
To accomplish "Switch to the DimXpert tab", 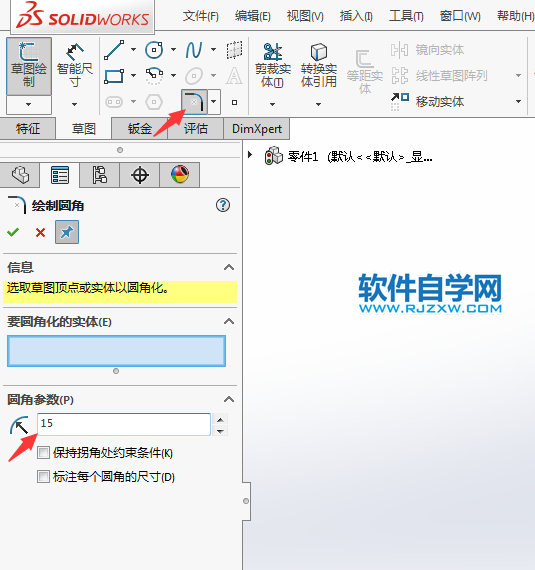I will click(257, 129).
